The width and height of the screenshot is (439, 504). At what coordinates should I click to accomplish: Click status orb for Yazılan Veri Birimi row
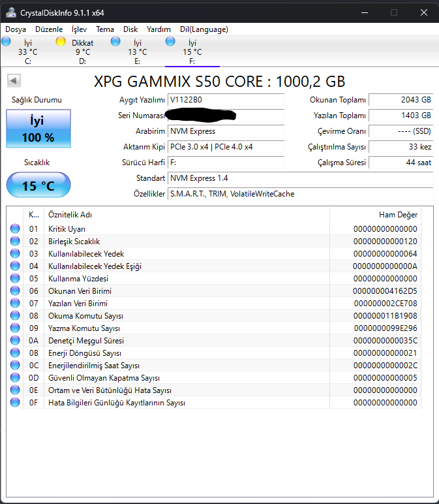[15, 303]
